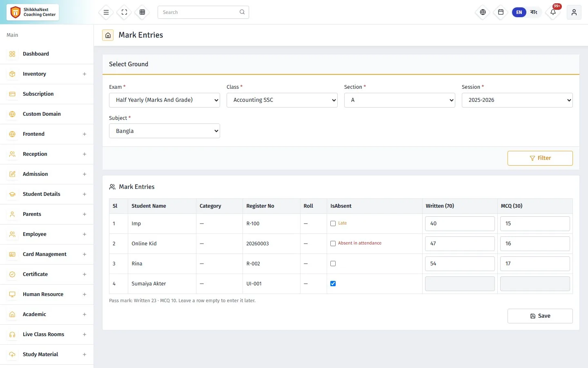The height and width of the screenshot is (368, 588).
Task: Tick IsAbsent checkbox for Rina
Action: coord(333,264)
